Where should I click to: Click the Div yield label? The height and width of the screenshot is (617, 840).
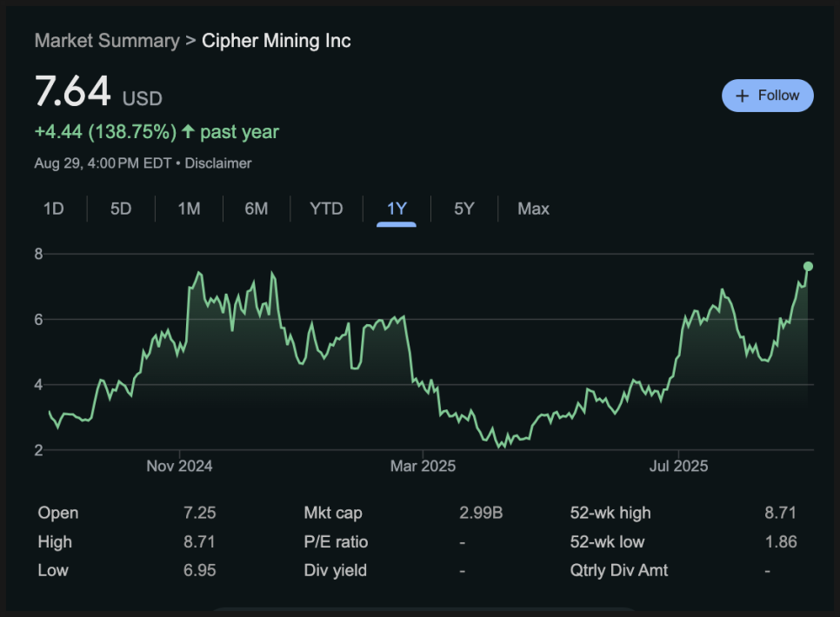coord(336,570)
